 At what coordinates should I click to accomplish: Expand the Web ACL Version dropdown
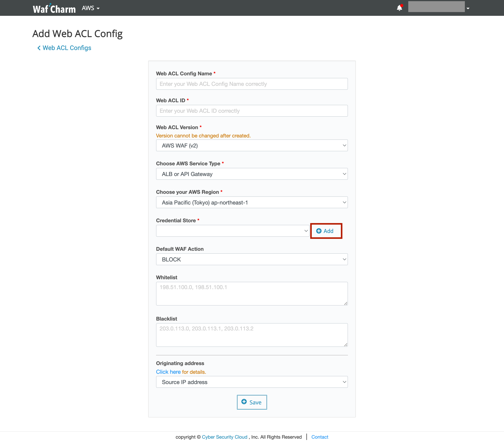click(x=252, y=145)
